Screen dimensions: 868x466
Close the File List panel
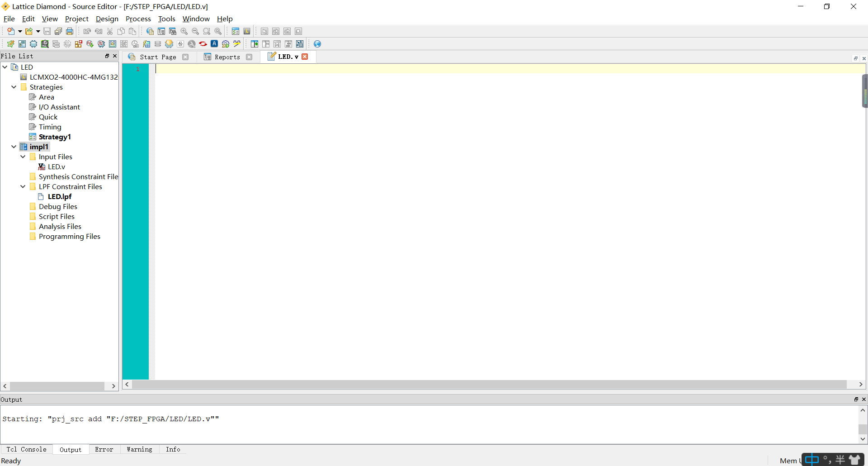pyautogui.click(x=115, y=56)
